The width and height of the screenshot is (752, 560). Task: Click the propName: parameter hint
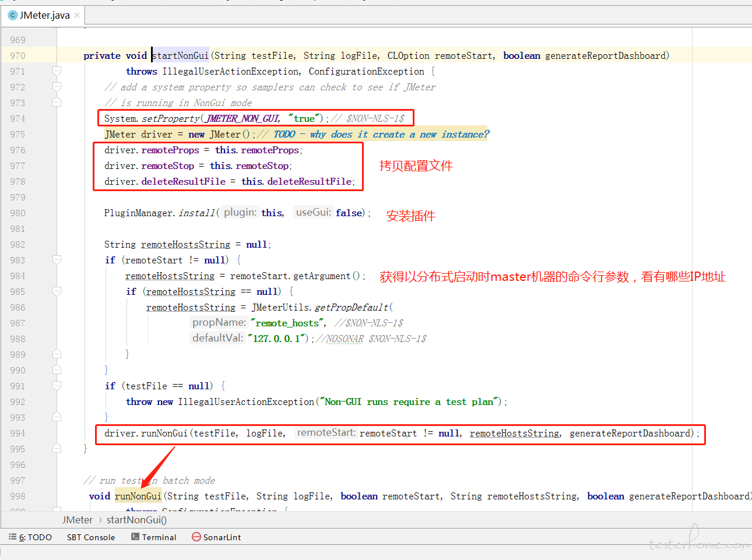[x=219, y=322]
